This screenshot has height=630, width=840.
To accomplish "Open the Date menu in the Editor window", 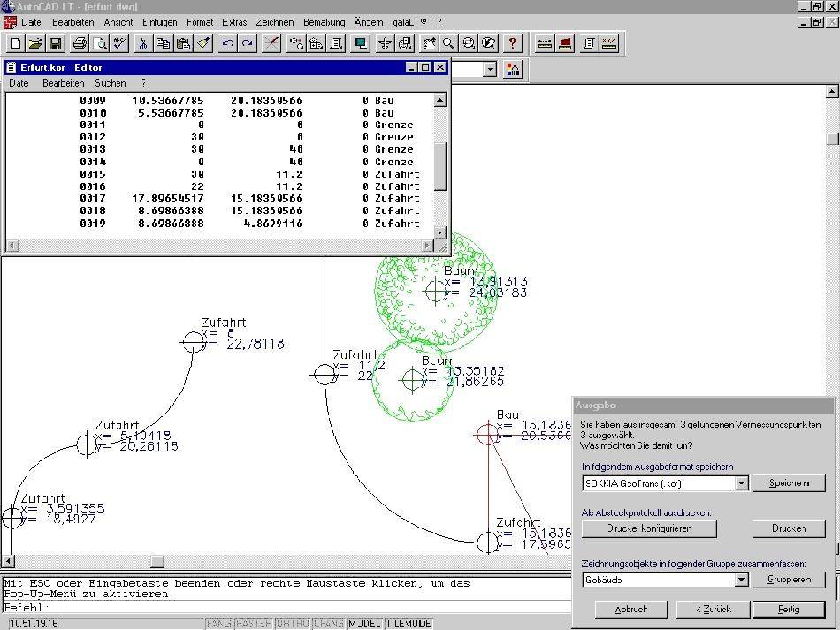I will point(19,83).
